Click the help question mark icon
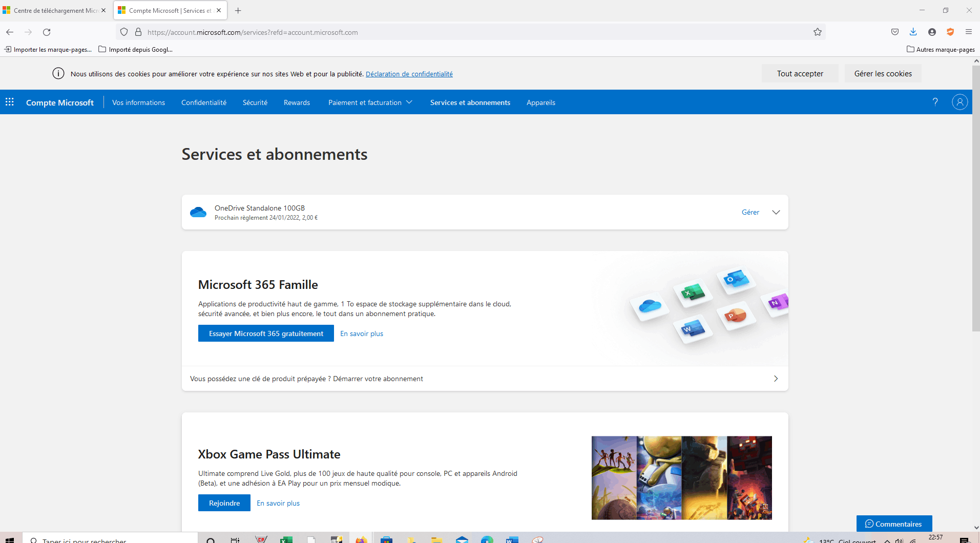 [935, 102]
